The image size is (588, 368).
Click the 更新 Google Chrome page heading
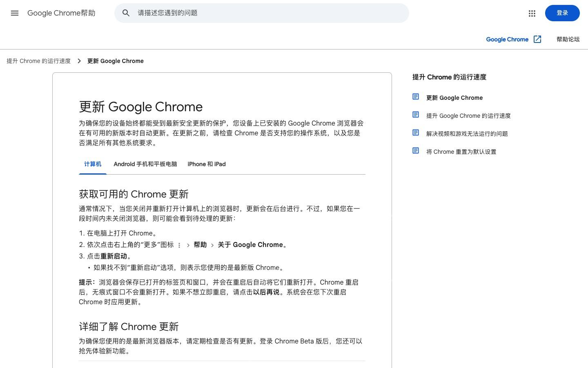141,107
